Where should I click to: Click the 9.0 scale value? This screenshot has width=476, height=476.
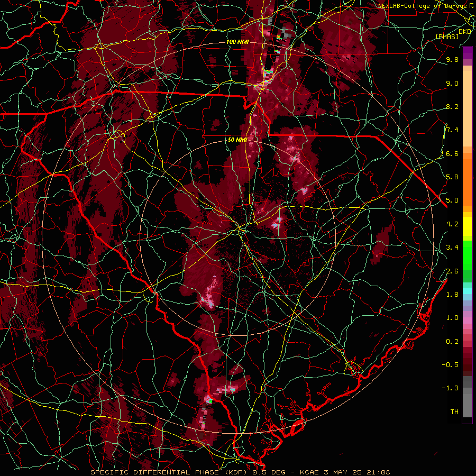tap(452, 83)
